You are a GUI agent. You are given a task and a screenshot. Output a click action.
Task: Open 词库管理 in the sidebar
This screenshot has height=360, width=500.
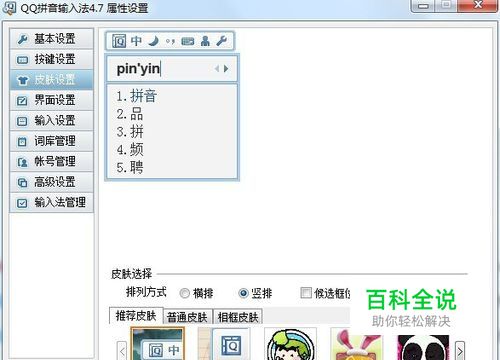coord(52,141)
